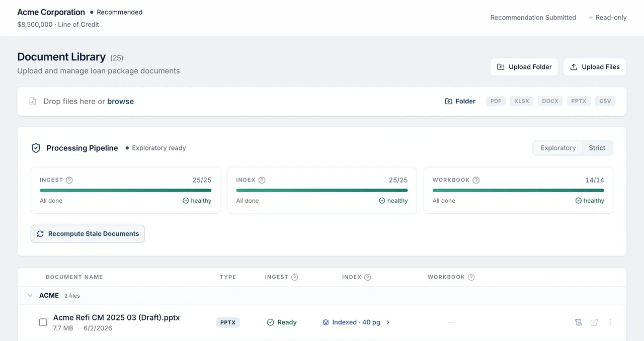644x341 pixels.
Task: Tick checkbox for Acme Refi CM pptx
Action: 43,322
